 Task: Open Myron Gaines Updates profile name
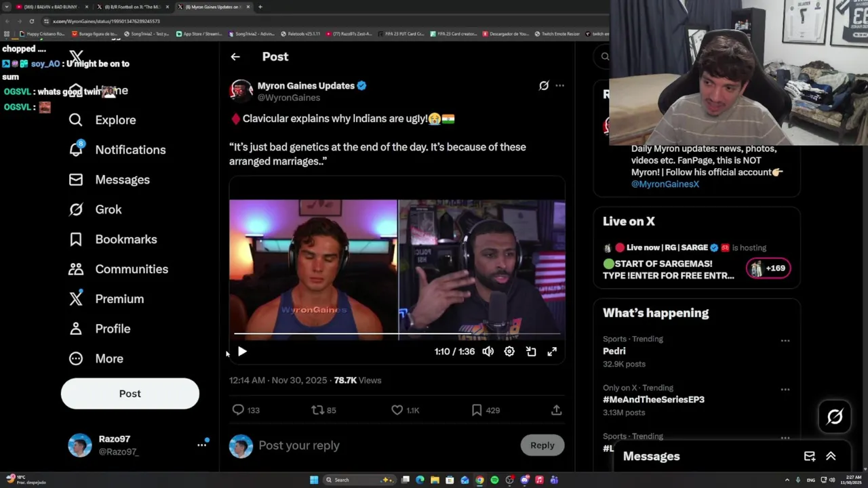(306, 86)
